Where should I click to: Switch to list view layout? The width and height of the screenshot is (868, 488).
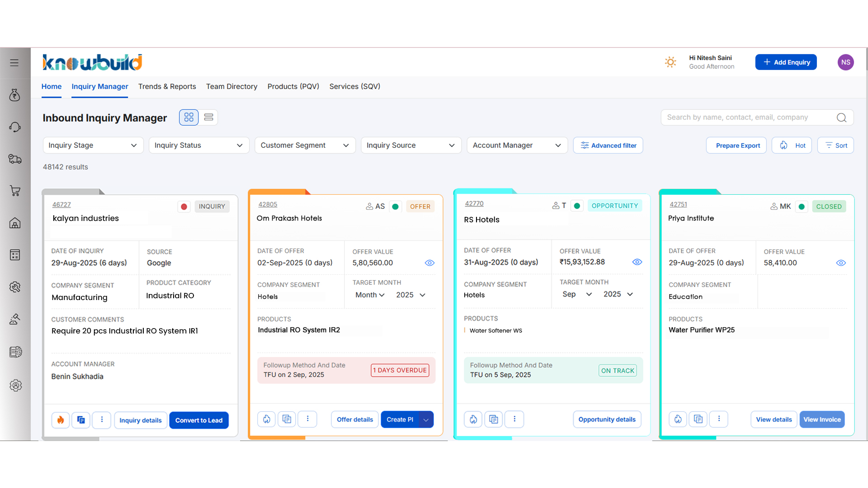tap(208, 117)
